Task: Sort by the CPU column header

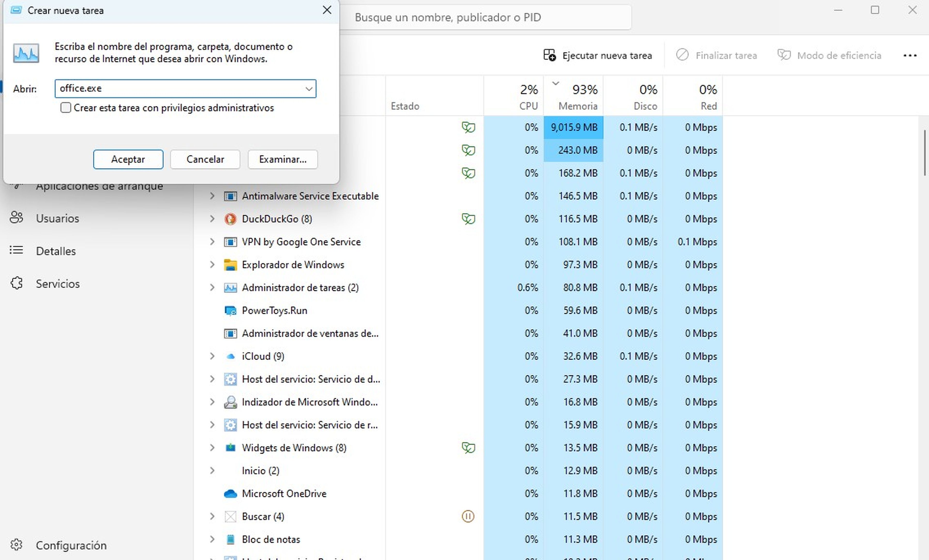Action: [514, 96]
